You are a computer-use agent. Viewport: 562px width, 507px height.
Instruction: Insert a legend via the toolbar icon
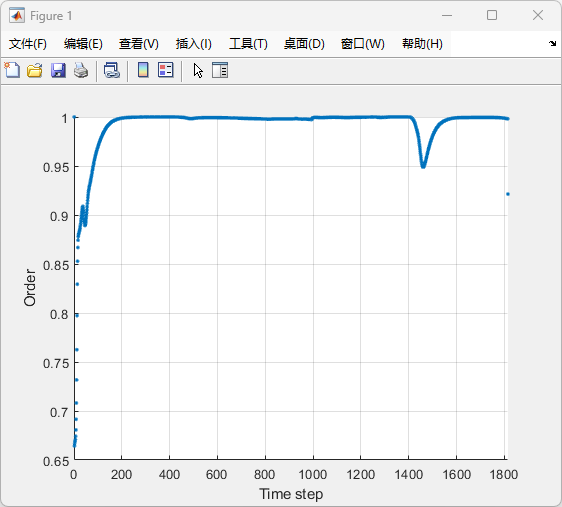tap(166, 70)
